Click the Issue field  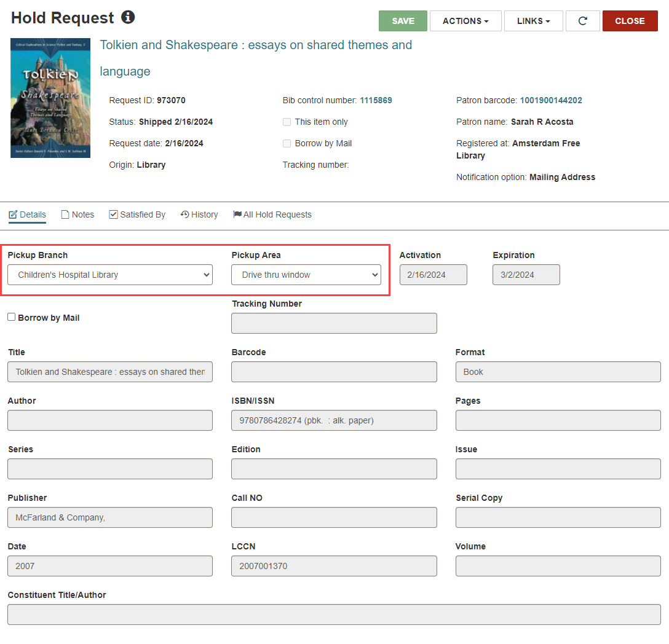(558, 469)
